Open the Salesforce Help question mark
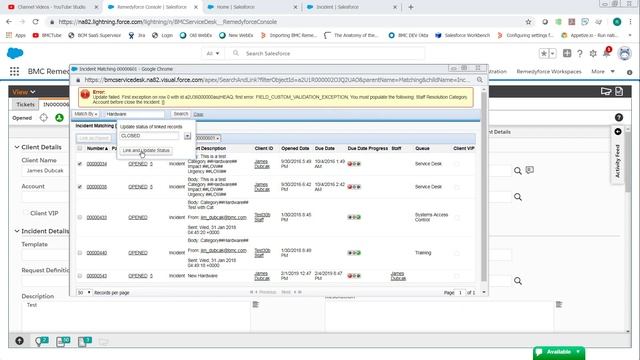Image resolution: width=640 pixels, height=360 pixels. point(580,53)
